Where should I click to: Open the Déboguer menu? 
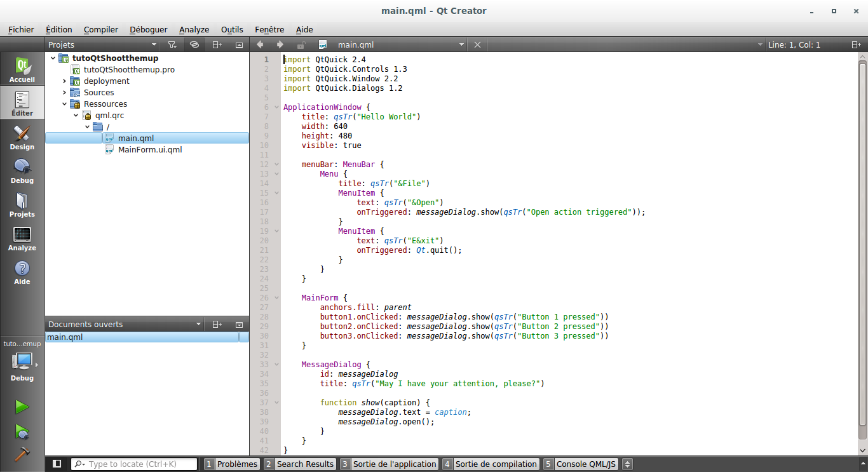pos(148,29)
